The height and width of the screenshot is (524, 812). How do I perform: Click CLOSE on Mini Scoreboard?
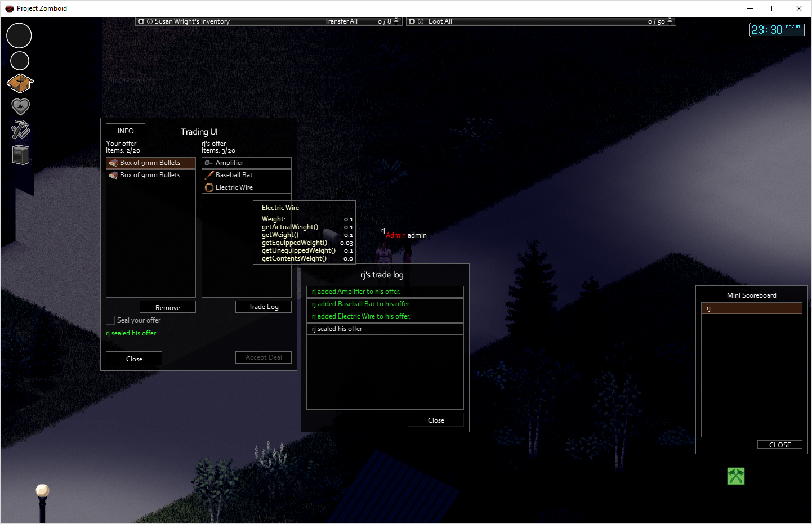point(780,445)
